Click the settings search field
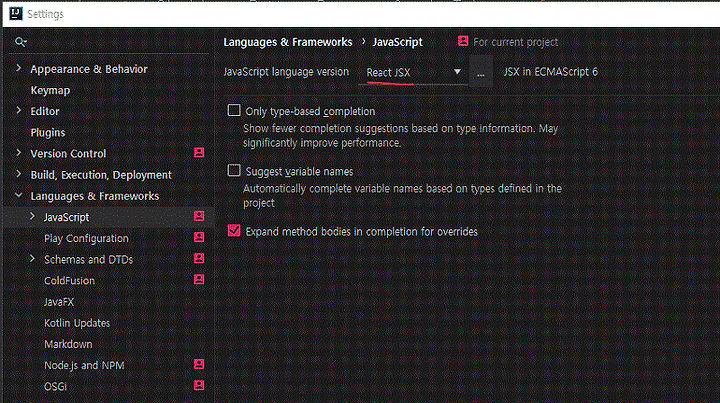The height and width of the screenshot is (403, 720). click(x=110, y=42)
